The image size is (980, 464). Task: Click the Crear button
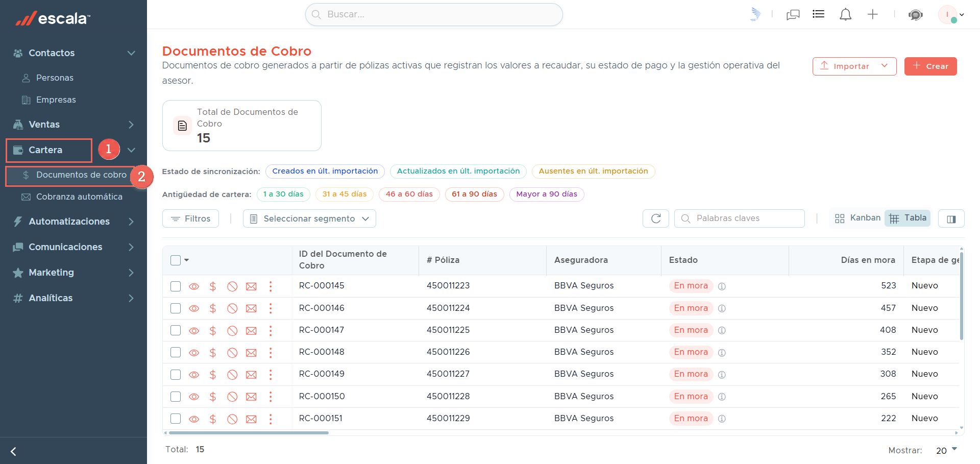[930, 66]
